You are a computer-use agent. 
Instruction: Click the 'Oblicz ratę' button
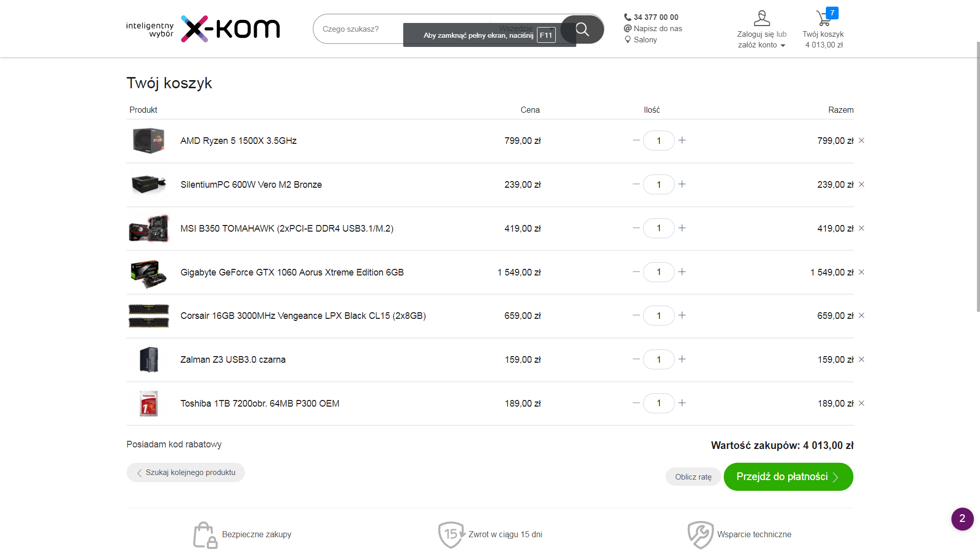pos(693,477)
